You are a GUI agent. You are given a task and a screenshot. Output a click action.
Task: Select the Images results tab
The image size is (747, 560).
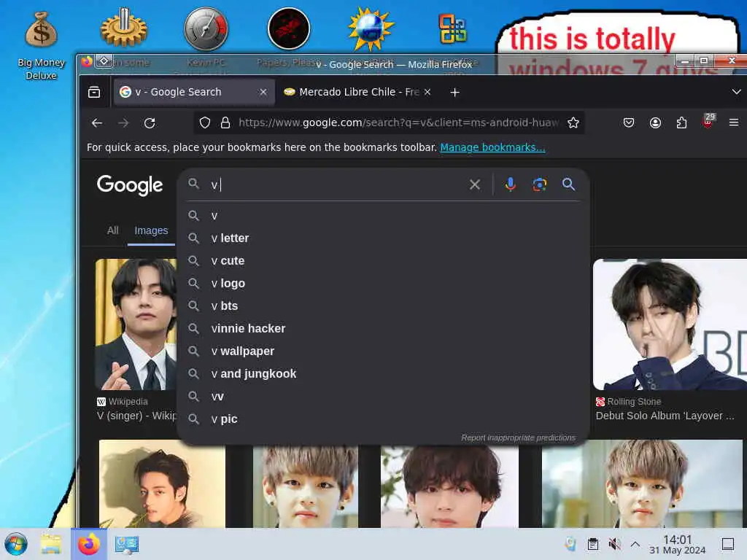151,230
